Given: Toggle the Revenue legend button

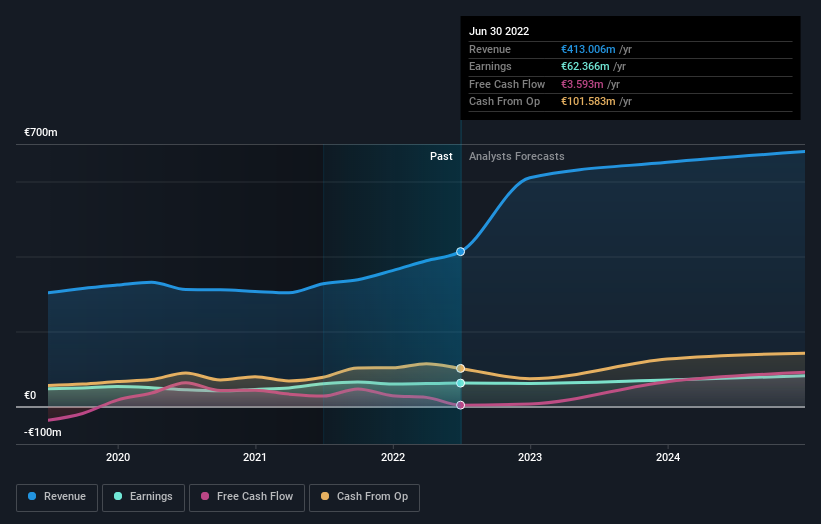Looking at the screenshot, I should coord(57,497).
